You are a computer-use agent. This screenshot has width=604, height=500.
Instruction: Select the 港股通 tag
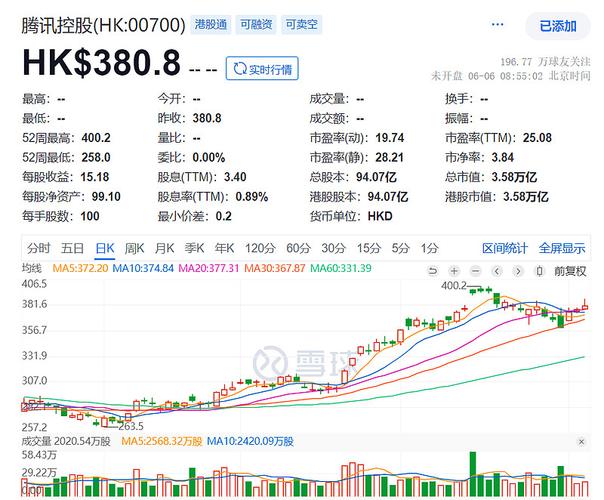click(211, 25)
